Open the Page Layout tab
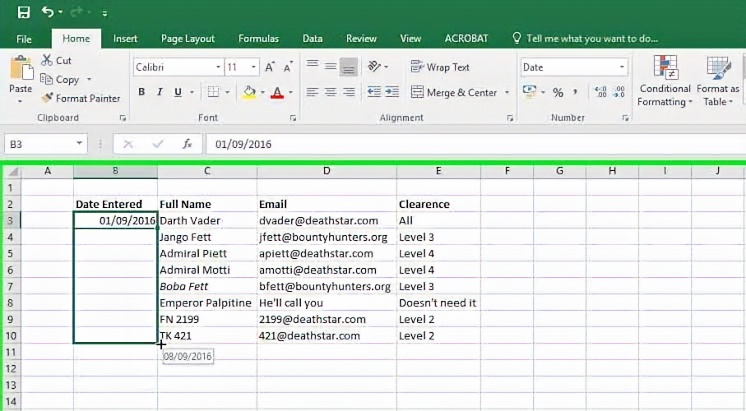 [188, 38]
